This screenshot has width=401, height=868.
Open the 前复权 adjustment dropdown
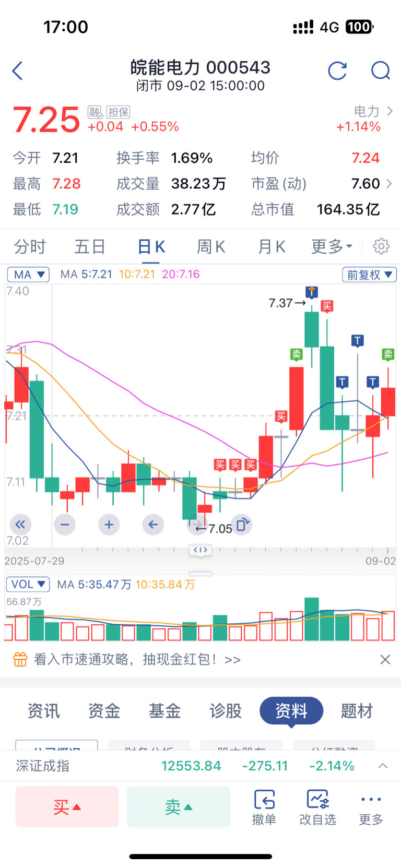pyautogui.click(x=369, y=275)
